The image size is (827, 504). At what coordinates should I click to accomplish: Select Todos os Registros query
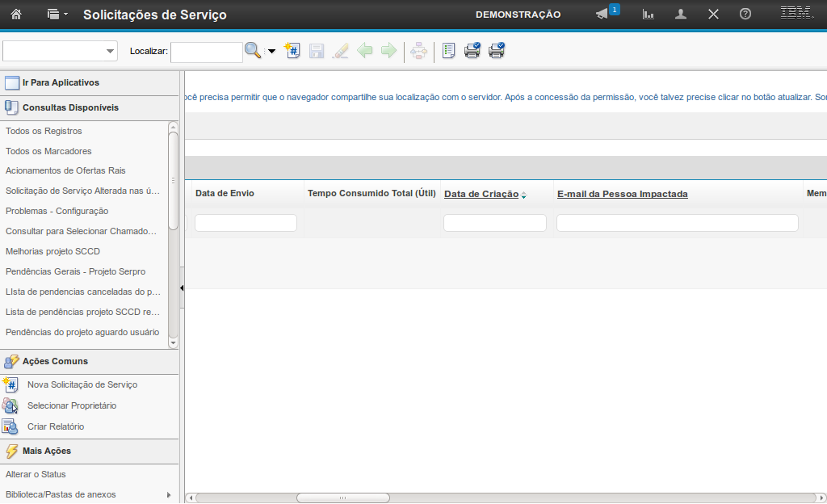(x=44, y=131)
